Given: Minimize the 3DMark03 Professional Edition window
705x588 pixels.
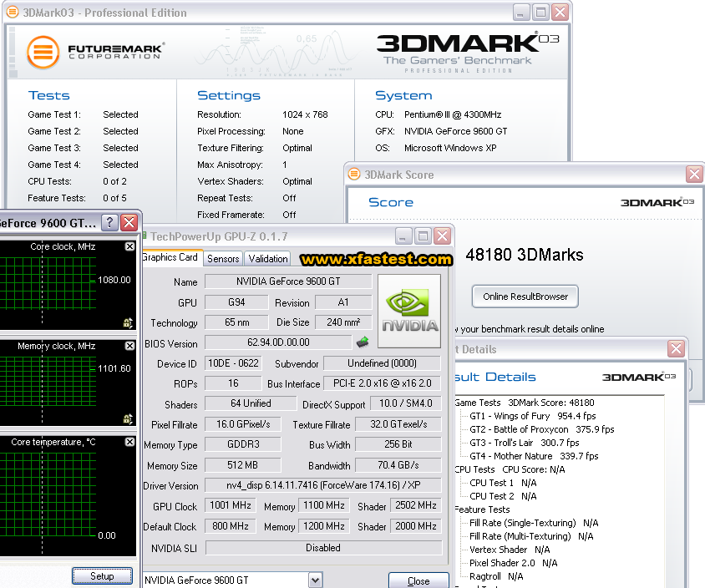Looking at the screenshot, I should [521, 13].
